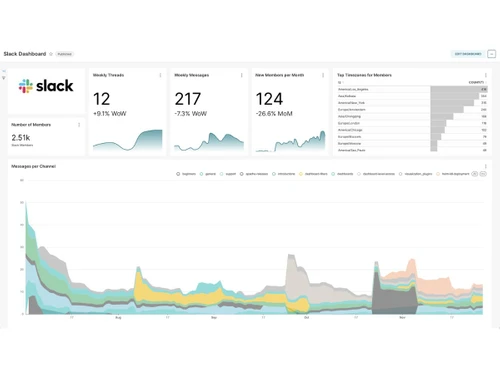Select the Europe/Brussels timezone row

(x=413, y=137)
